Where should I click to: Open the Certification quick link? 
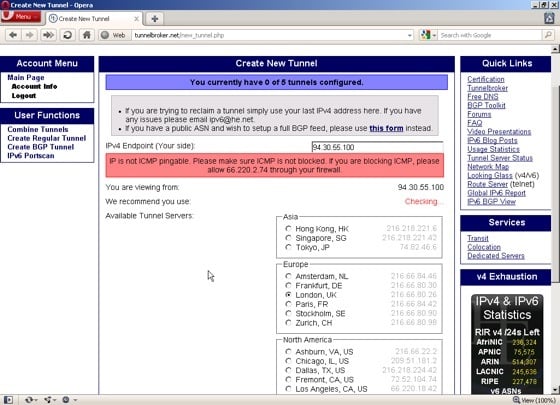coord(486,79)
